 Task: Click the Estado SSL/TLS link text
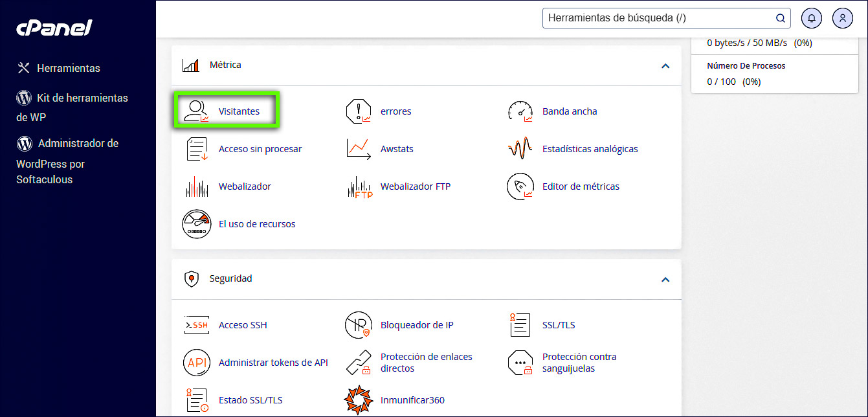[x=251, y=400]
